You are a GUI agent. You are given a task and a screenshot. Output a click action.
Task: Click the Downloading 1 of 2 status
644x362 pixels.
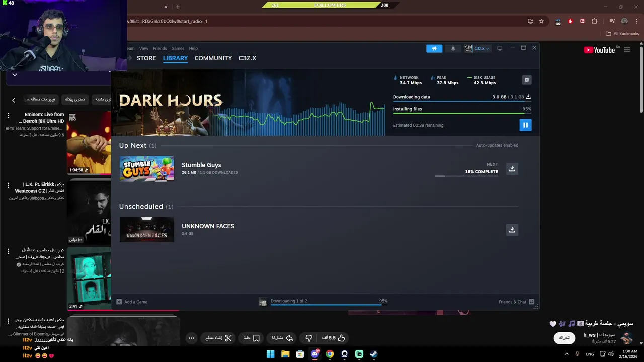click(x=289, y=301)
